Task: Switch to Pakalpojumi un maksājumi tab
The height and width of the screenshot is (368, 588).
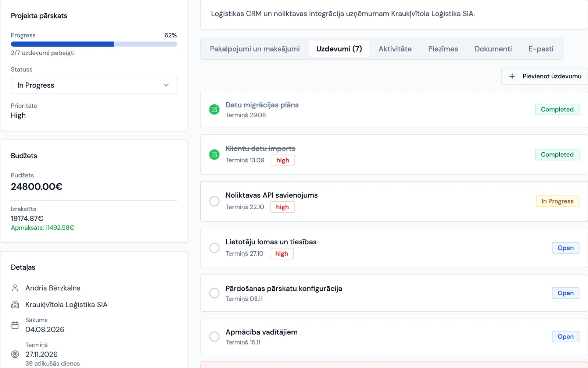Action: (255, 49)
